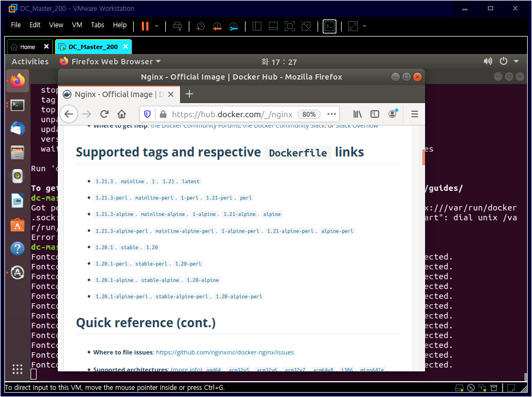Open the VMware Tabs menu
Viewport: 532px width, 397px height.
pyautogui.click(x=97, y=25)
